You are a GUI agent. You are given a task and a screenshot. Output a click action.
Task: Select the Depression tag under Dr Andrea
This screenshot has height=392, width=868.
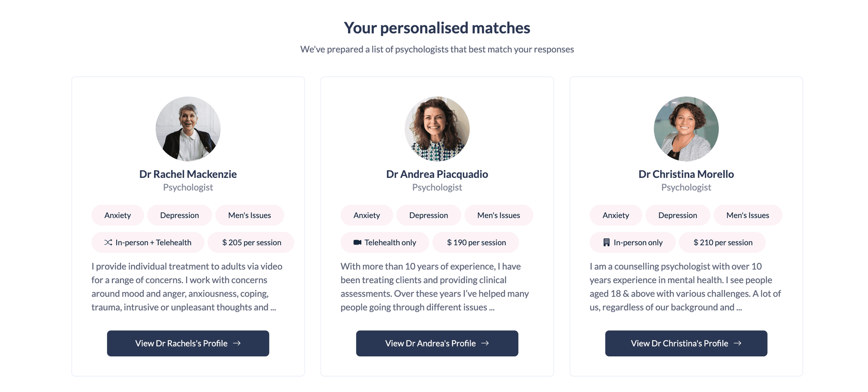click(x=428, y=215)
